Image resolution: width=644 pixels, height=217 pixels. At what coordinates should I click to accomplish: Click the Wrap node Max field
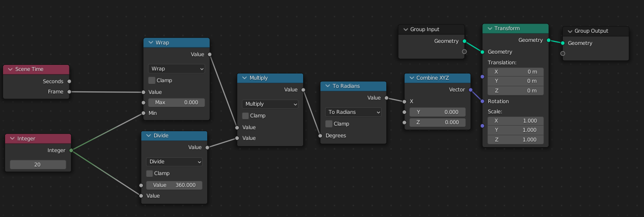tap(177, 103)
